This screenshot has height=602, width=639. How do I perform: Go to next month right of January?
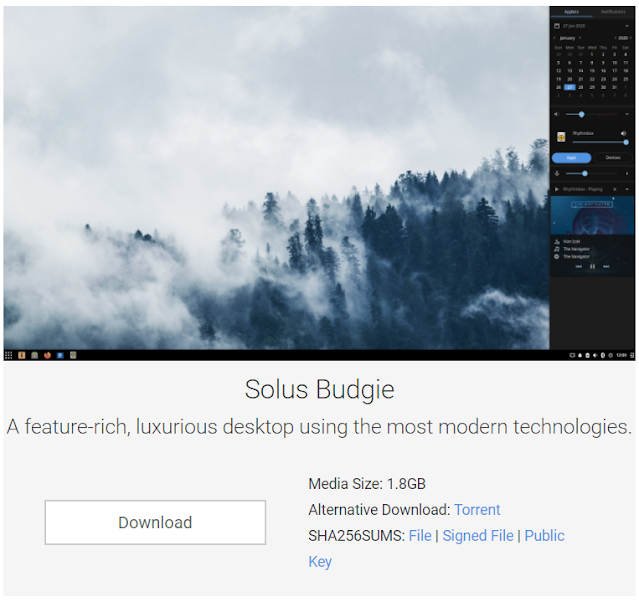(580, 38)
